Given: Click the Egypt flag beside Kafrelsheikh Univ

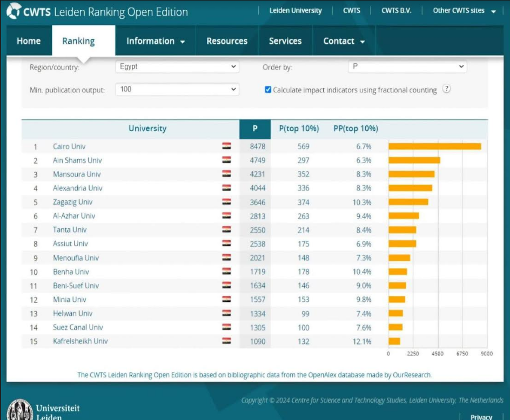Looking at the screenshot, I should click(226, 341).
